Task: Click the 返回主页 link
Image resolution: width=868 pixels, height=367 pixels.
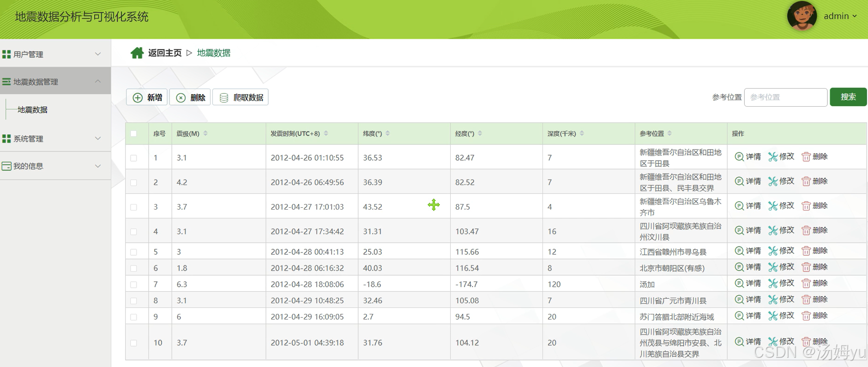Action: [165, 53]
